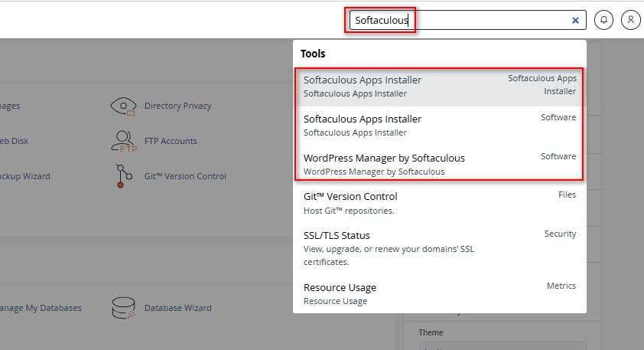Click the Git Version Control branch icon
Viewport: 644px width, 350px height.
[x=123, y=176]
